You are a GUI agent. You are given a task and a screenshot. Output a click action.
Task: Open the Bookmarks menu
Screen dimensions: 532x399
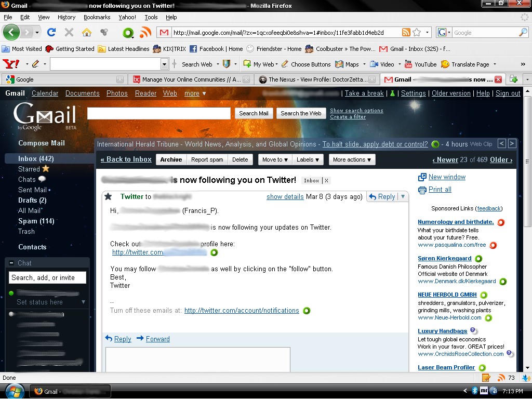(x=97, y=17)
